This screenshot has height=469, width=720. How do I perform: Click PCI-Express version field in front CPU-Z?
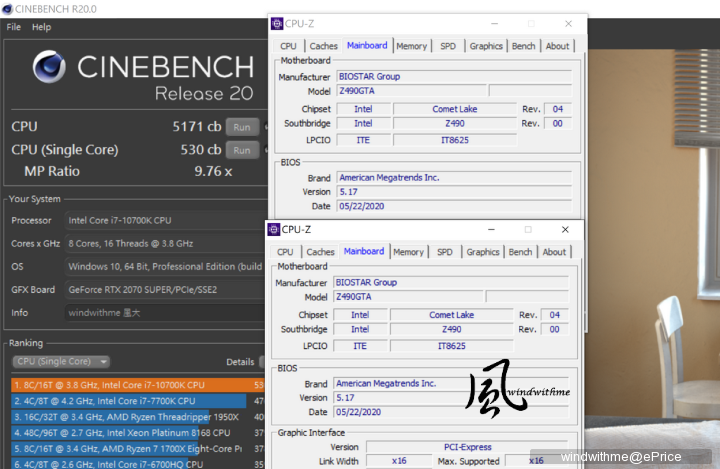coord(467,447)
